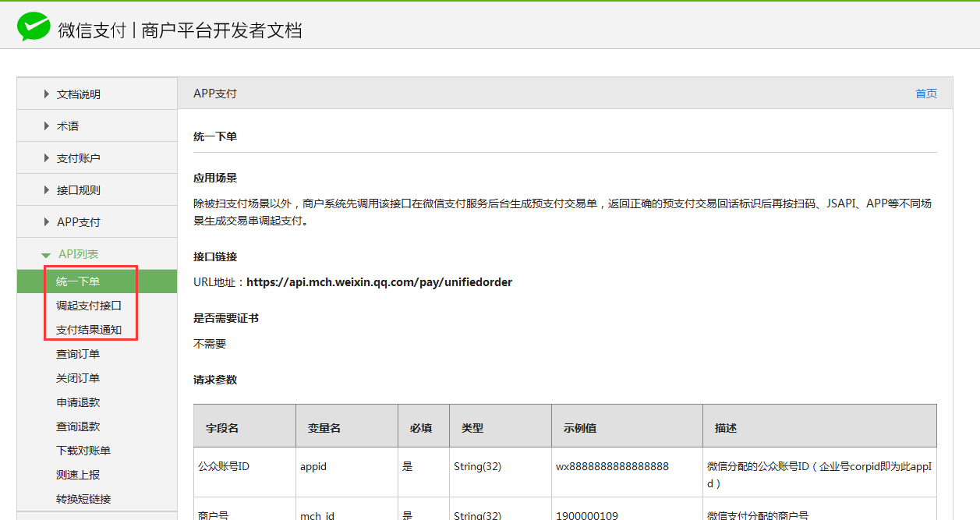The width and height of the screenshot is (980, 520).
Task: Click the 应用场景 heading
Action: [215, 179]
